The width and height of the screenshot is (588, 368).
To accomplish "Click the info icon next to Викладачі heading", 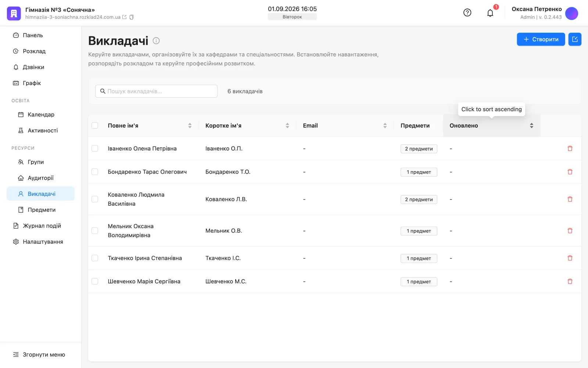I will [156, 41].
